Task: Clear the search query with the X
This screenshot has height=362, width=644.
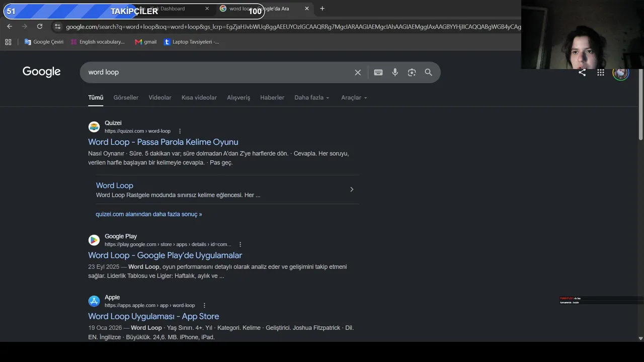Action: (358, 72)
